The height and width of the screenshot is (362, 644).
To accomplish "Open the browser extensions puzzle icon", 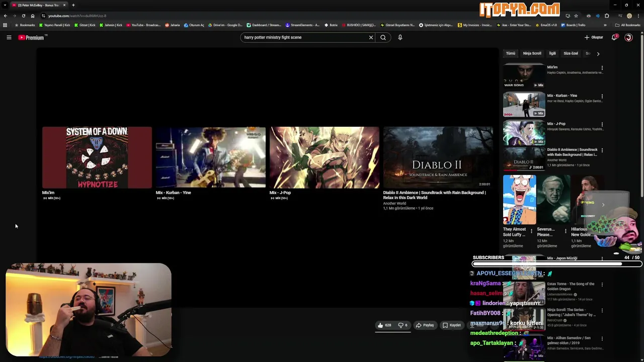I will click(x=607, y=16).
